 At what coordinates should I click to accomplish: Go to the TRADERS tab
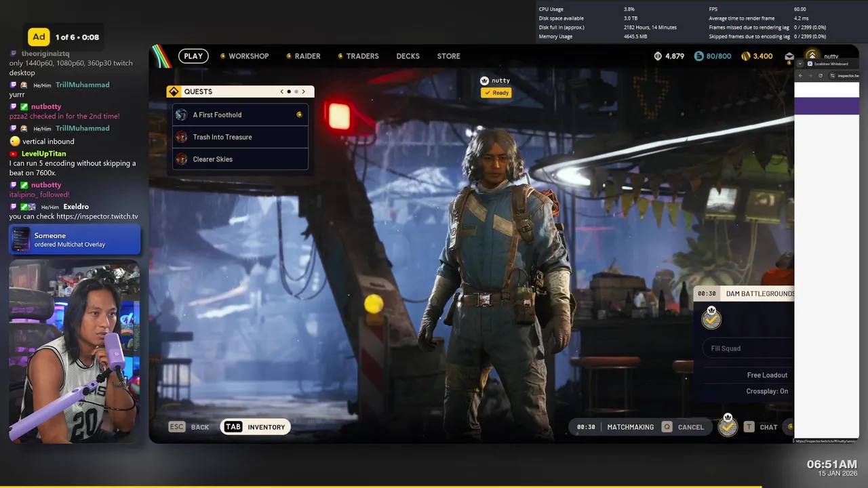click(x=362, y=56)
